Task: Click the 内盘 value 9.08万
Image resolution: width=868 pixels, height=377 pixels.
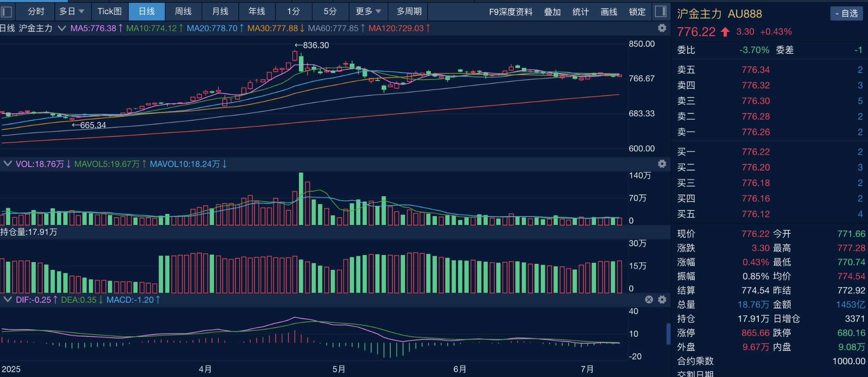Action: click(852, 347)
